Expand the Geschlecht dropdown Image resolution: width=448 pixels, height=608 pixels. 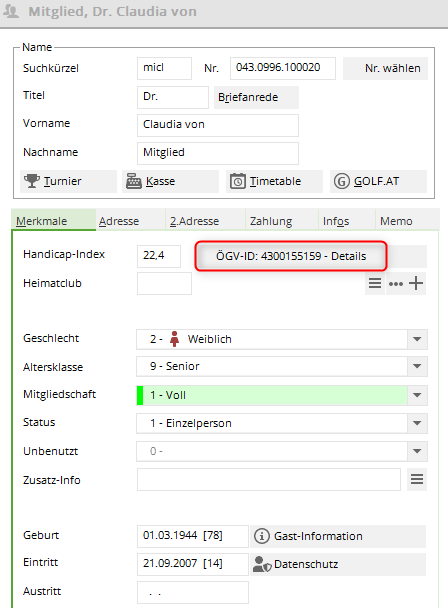(417, 339)
